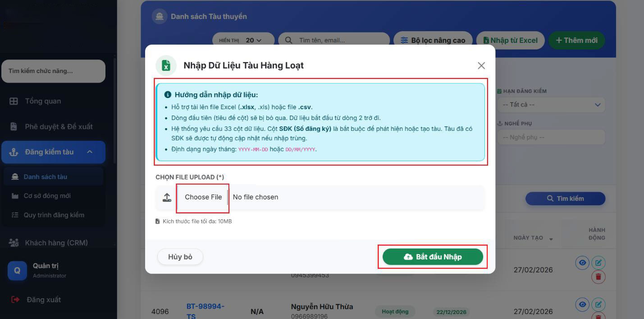Select Danh sách tàu submenu item

coord(53,177)
